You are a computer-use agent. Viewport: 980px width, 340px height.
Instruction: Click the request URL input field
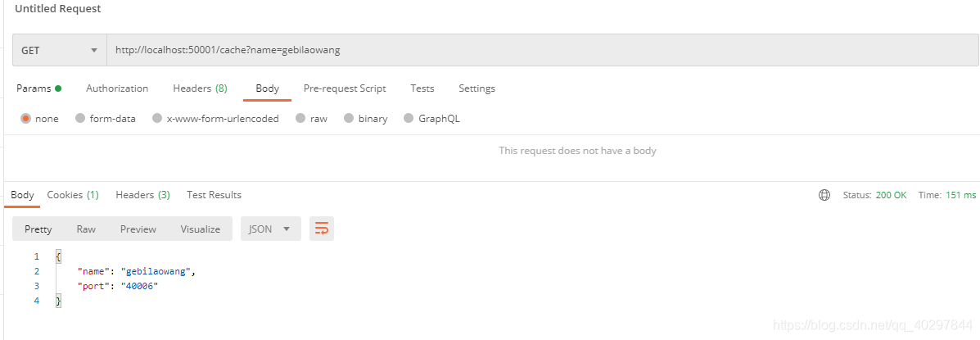point(543,50)
